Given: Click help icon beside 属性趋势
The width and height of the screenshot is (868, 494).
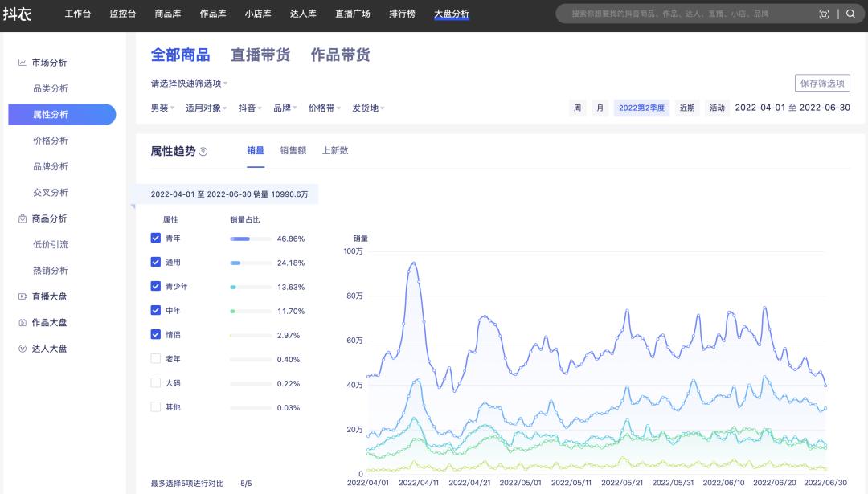Looking at the screenshot, I should click(203, 152).
